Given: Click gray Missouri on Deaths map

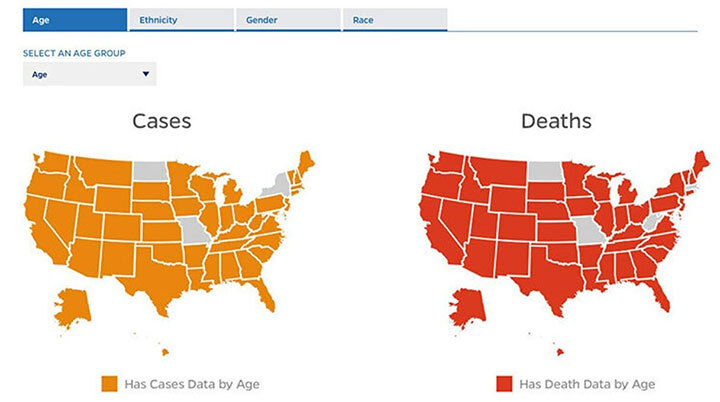Looking at the screenshot, I should [x=589, y=231].
